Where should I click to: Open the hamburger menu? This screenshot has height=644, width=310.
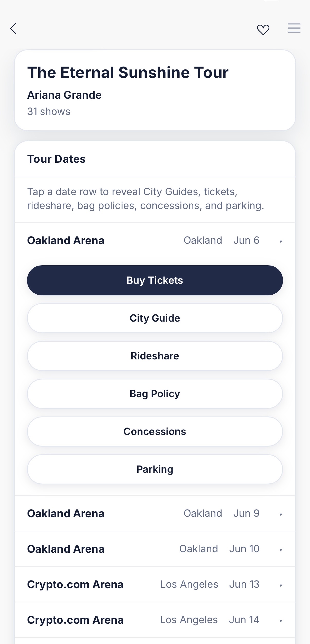coord(294,28)
